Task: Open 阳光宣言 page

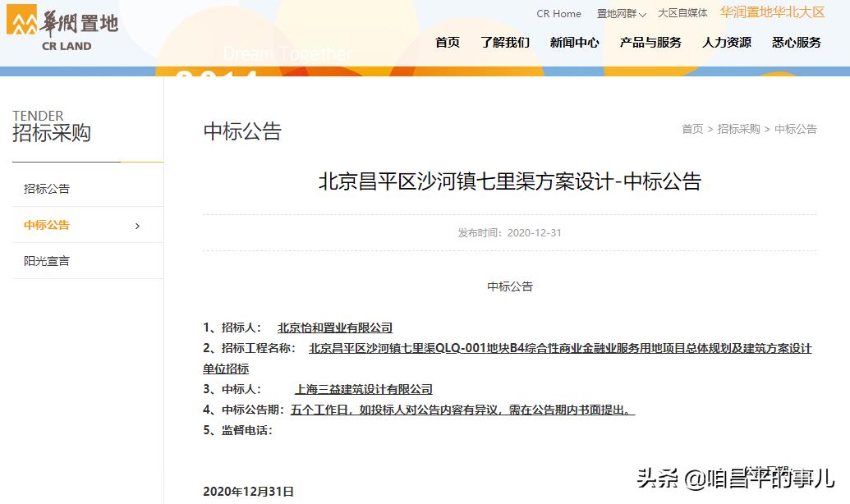Action: pos(46,261)
